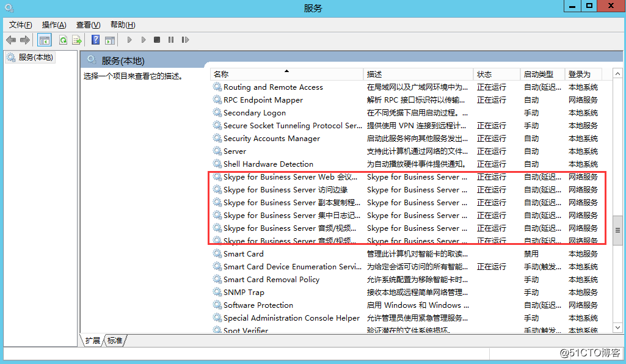Viewport: 626px width, 364px height.
Task: Click the description of Software Protection service
Action: 418,305
